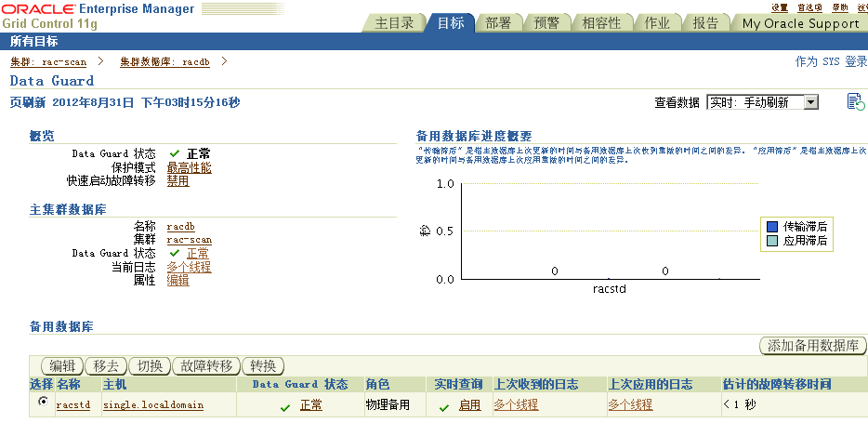868x423 pixels.
Task: Open the 报告 tab
Action: [x=705, y=23]
